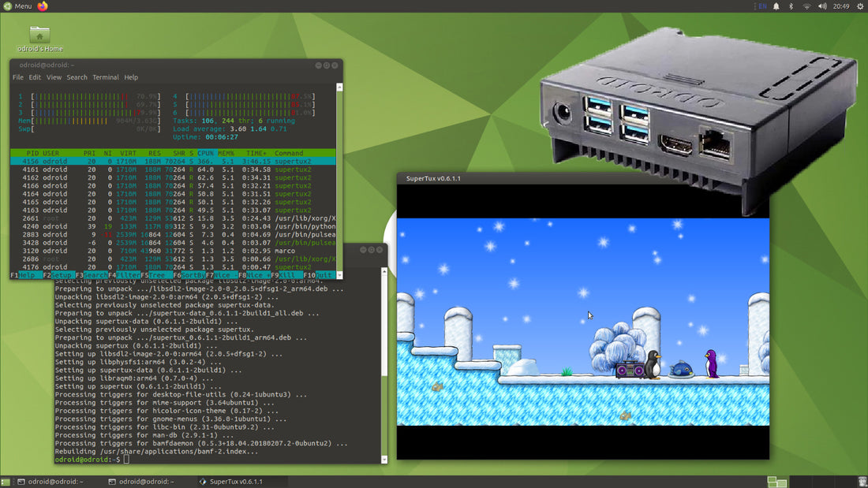Click the show desktop button in taskbar

(6, 482)
